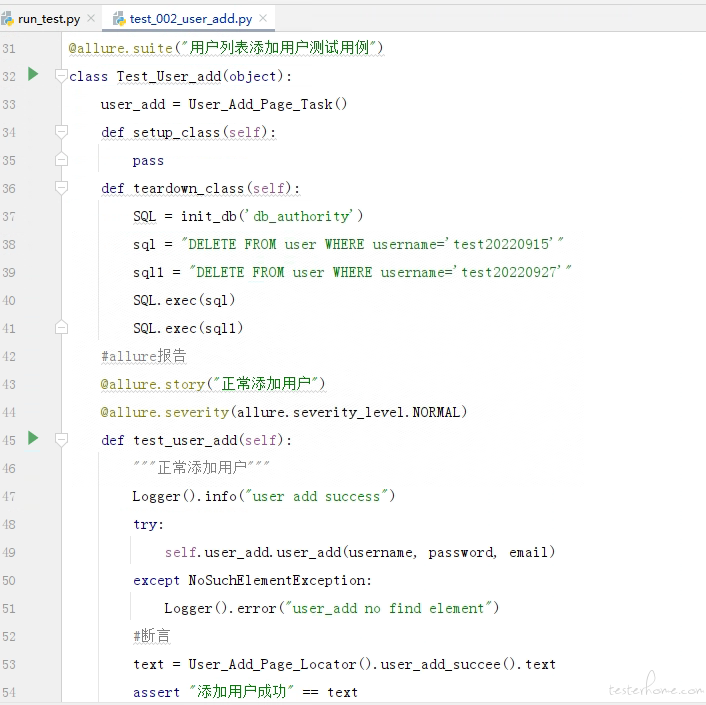Image resolution: width=706 pixels, height=705 pixels.
Task: Collapse the test_user_add method fold marker
Action: [x=61, y=439]
